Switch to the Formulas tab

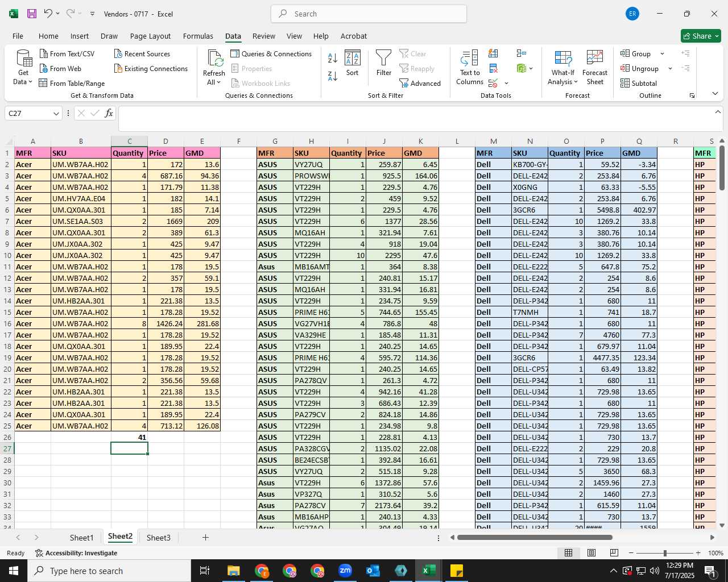click(198, 36)
